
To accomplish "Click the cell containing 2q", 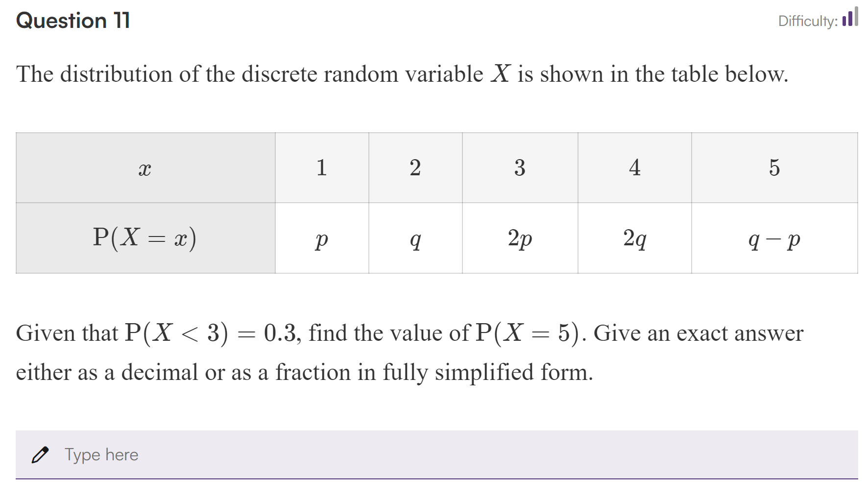I will [634, 239].
